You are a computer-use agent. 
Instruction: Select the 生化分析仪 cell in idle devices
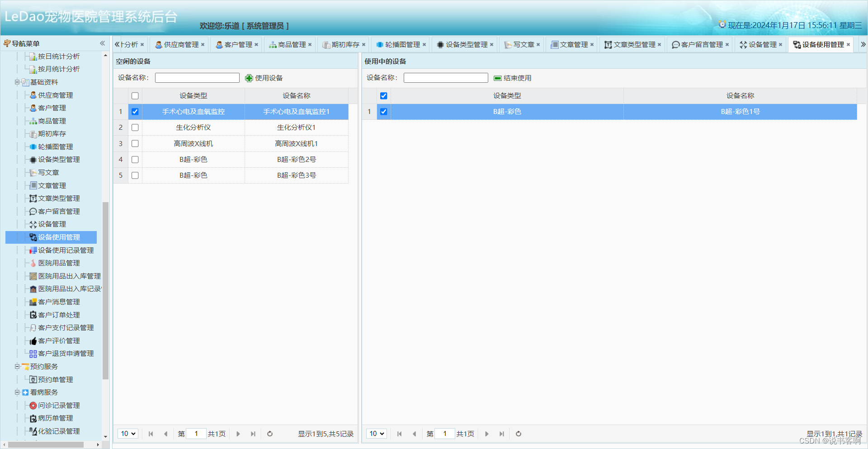pyautogui.click(x=193, y=128)
